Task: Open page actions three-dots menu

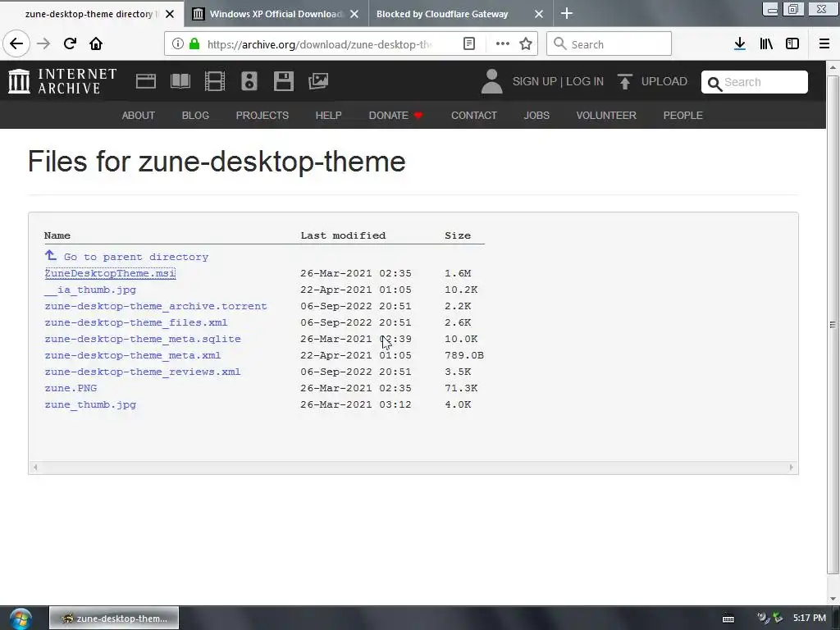Action: click(x=503, y=44)
